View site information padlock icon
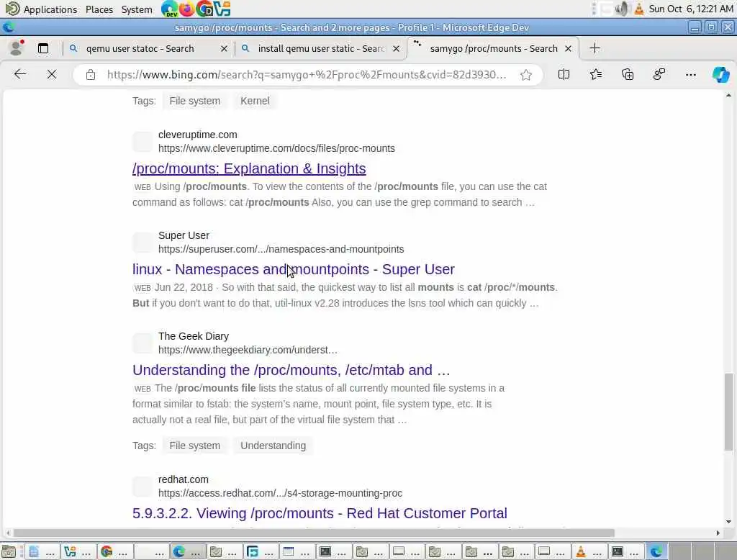 click(x=91, y=75)
